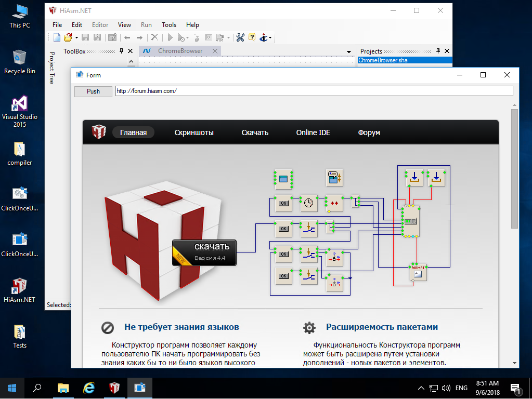
Task: Open the Скриншоты page link
Action: click(194, 132)
